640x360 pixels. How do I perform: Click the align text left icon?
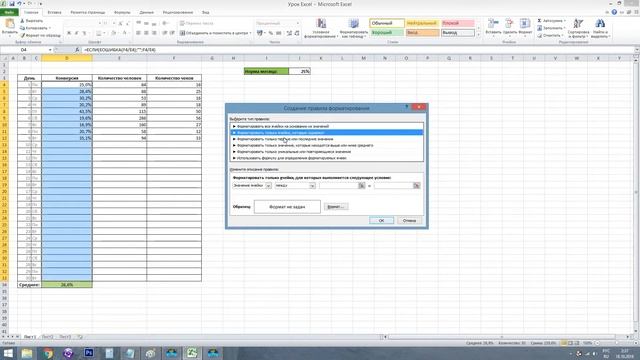tap(138, 33)
